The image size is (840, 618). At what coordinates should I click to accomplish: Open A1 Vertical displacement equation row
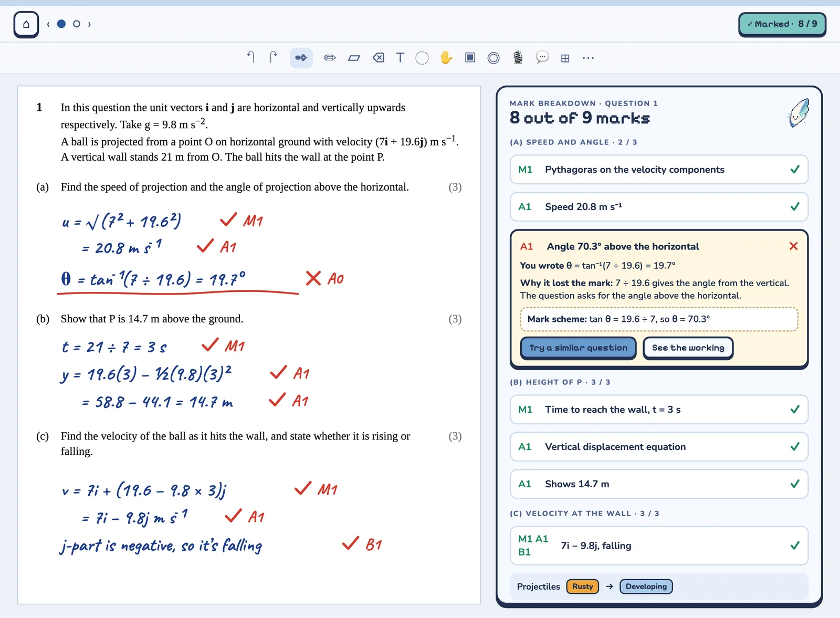click(x=659, y=447)
